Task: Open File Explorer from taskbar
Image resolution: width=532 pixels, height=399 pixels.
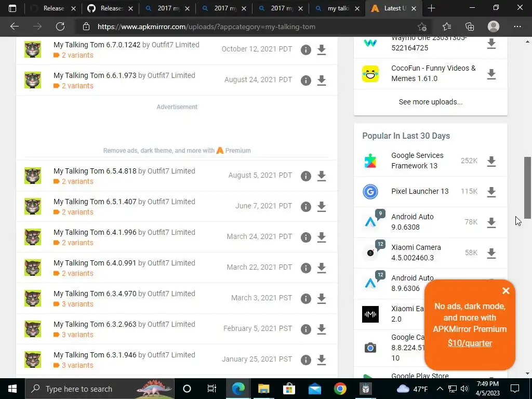Action: [x=263, y=389]
